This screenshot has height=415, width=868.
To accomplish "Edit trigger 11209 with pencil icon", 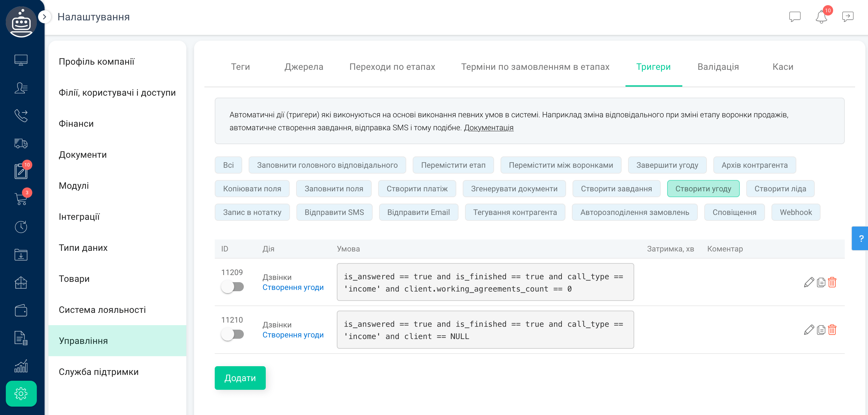I will [809, 282].
